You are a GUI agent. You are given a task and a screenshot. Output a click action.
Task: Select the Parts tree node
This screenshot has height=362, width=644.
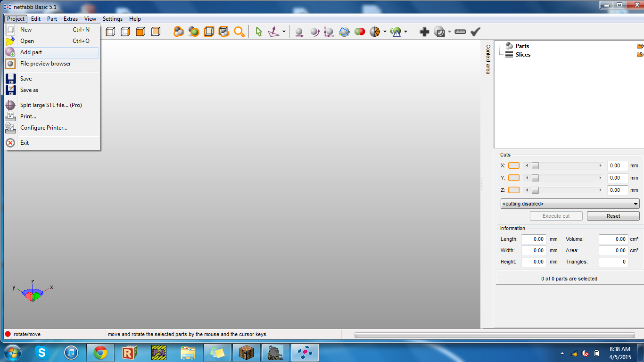pos(522,46)
